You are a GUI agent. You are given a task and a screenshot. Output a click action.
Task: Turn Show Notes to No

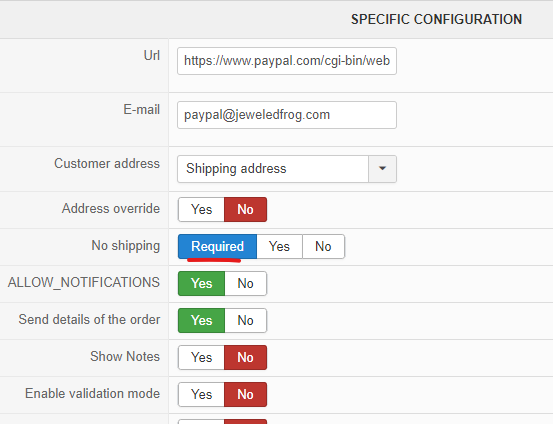245,358
